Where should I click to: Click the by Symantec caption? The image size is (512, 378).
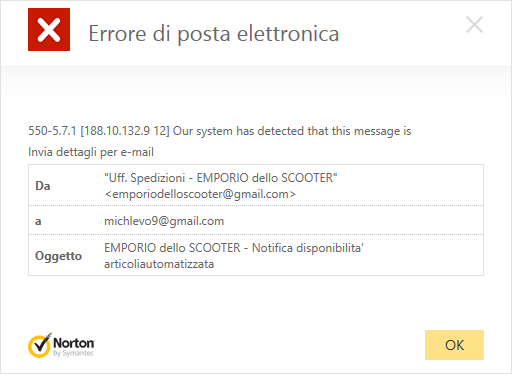click(x=74, y=353)
